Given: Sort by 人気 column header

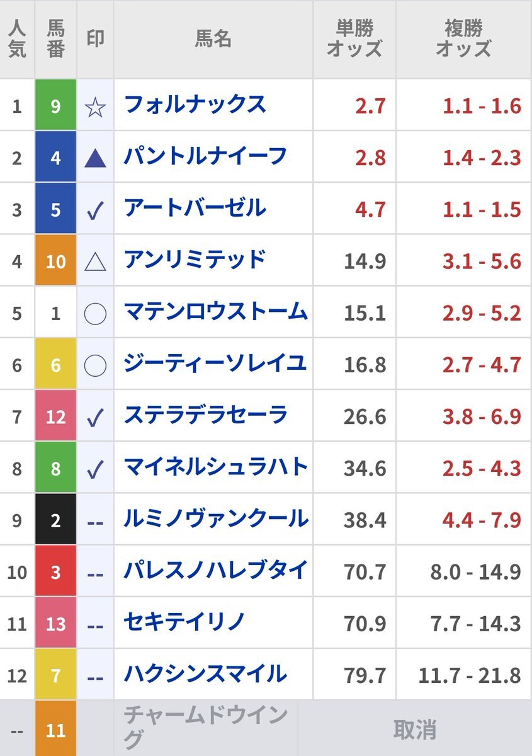Looking at the screenshot, I should tap(17, 40).
